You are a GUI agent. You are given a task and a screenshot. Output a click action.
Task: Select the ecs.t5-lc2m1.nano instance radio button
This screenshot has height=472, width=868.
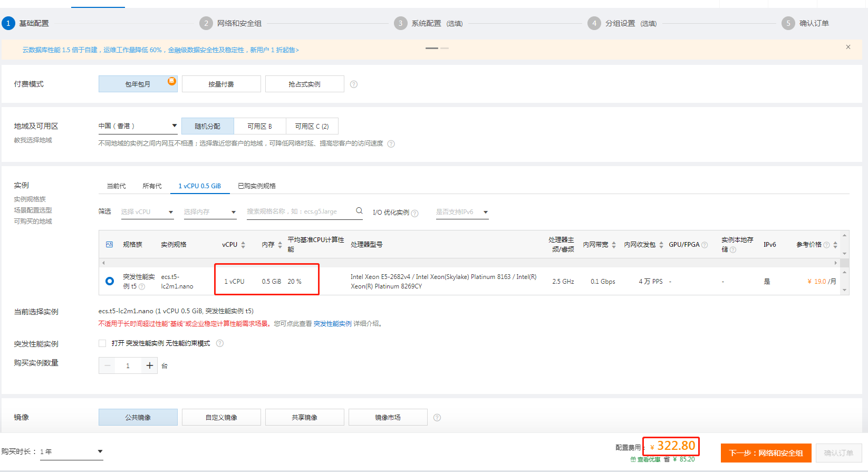click(x=110, y=281)
